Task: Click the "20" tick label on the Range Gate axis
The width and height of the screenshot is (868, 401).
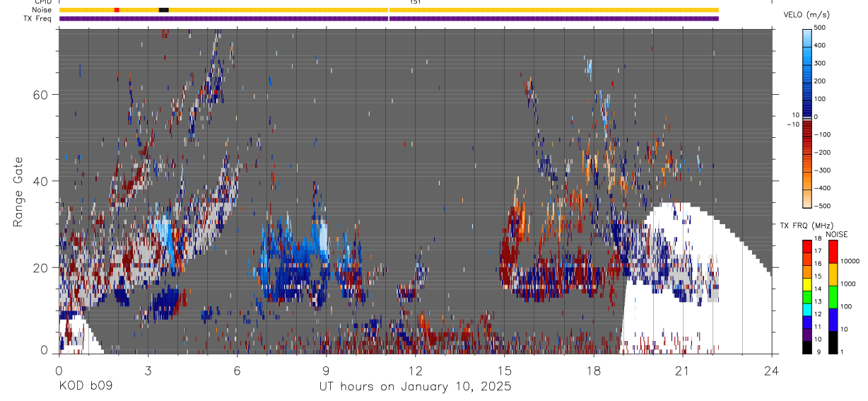Action: 41,267
